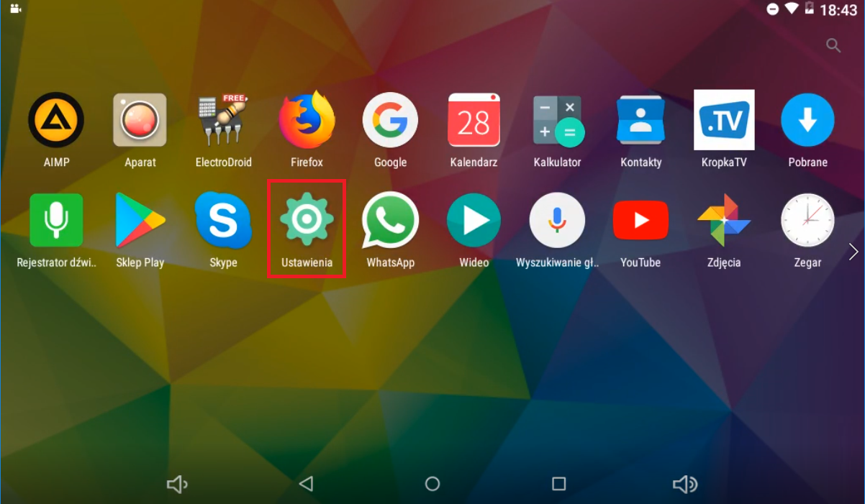Launch Rejestrator dźwięku sound recorder
This screenshot has height=504, width=865.
[x=56, y=221]
